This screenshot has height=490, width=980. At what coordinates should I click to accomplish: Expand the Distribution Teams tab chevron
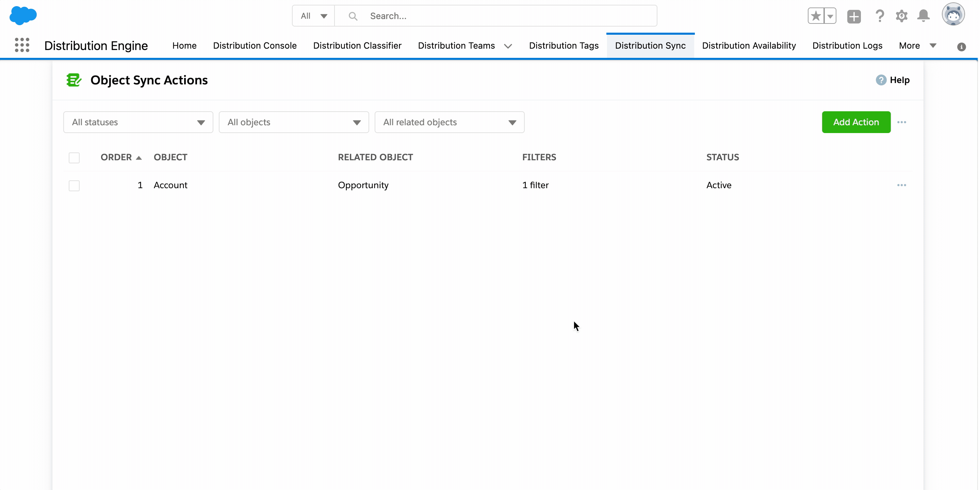[x=507, y=46]
